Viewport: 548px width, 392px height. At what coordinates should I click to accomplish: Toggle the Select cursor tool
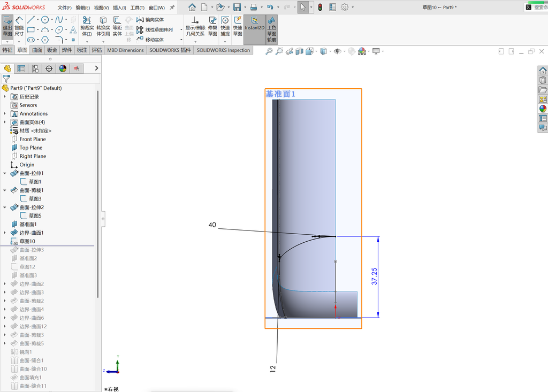point(303,7)
